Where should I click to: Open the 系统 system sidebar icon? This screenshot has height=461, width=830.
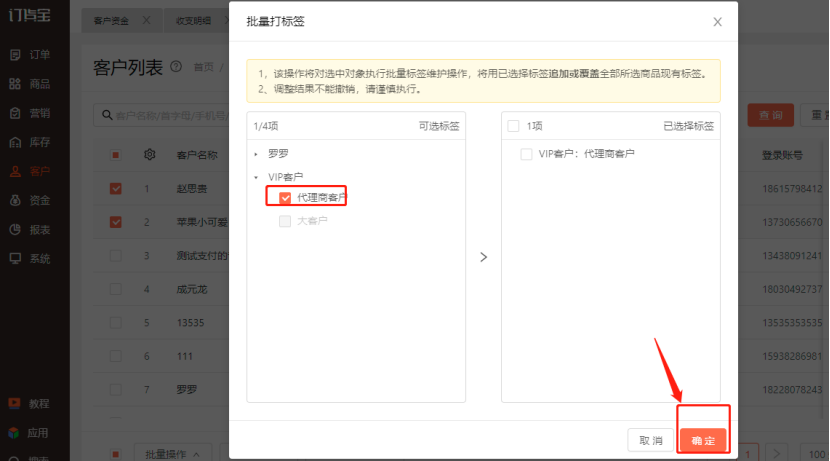pyautogui.click(x=15, y=258)
